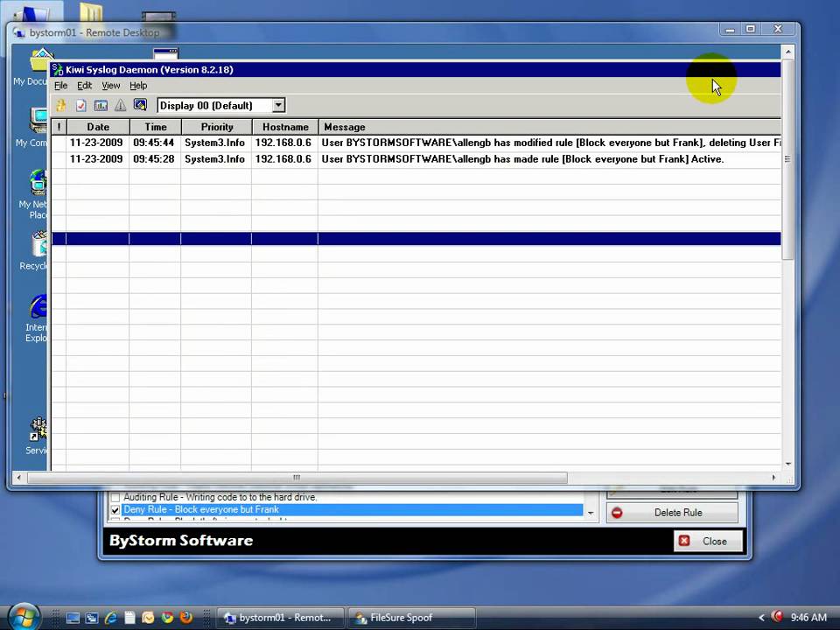Click the Remote Desktop scroll down arrow
The image size is (840, 630).
pyautogui.click(x=787, y=464)
